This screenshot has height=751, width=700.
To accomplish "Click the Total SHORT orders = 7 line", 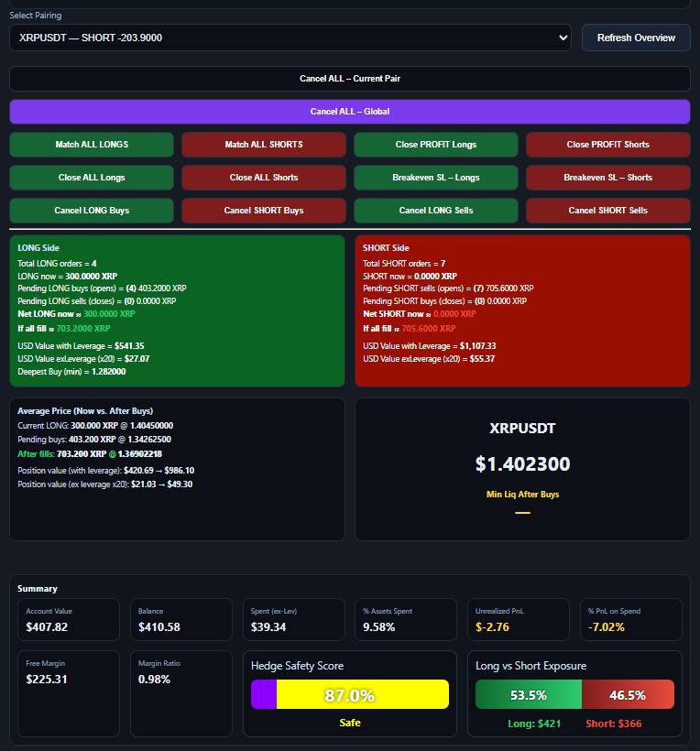I will click(404, 264).
